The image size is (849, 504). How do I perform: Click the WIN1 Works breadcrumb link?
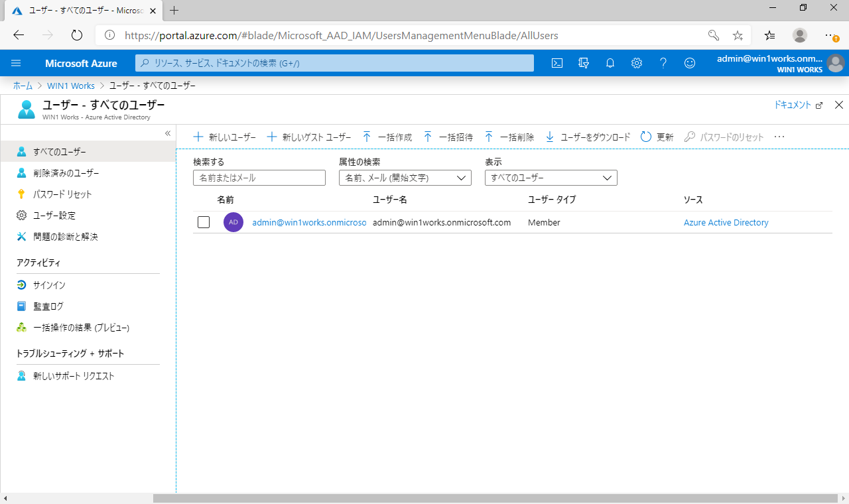(x=71, y=86)
